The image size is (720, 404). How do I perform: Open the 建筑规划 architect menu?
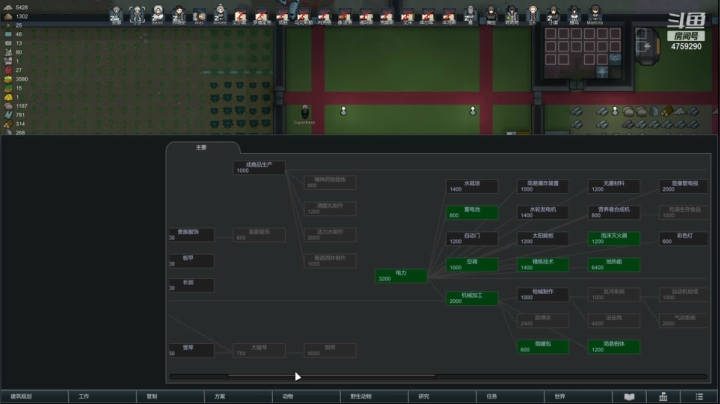point(34,397)
